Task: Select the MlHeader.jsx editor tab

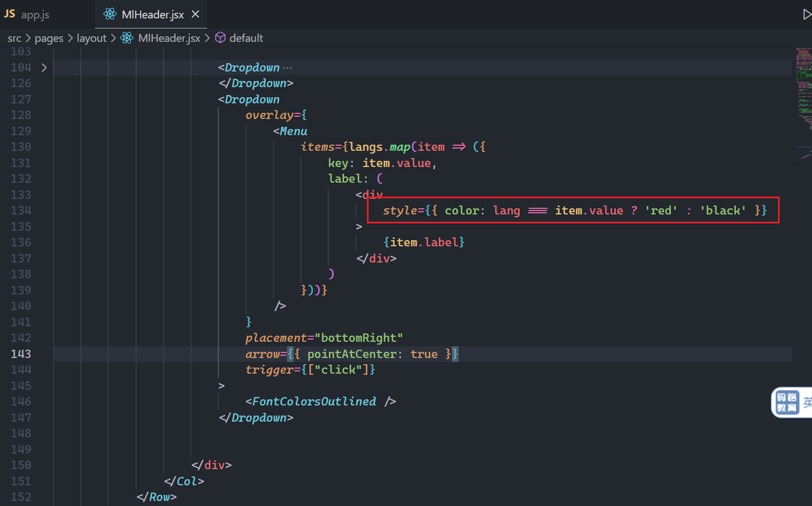Action: (151, 15)
